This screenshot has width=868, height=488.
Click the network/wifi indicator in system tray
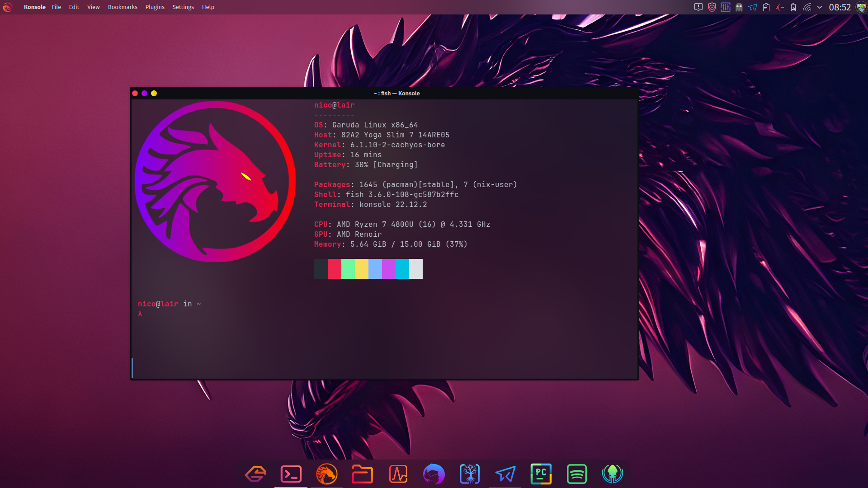point(808,7)
